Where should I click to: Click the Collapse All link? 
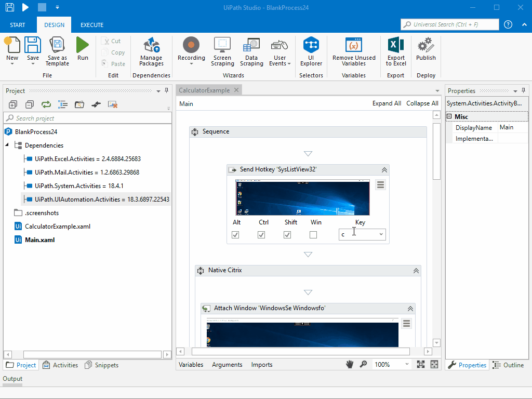tap(422, 103)
